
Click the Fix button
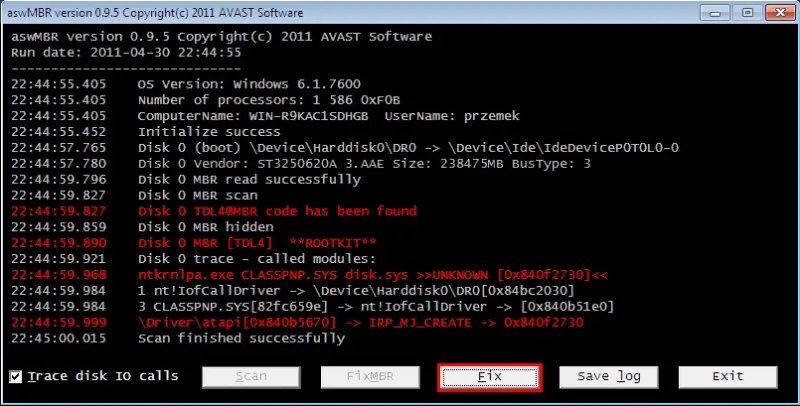click(x=490, y=377)
